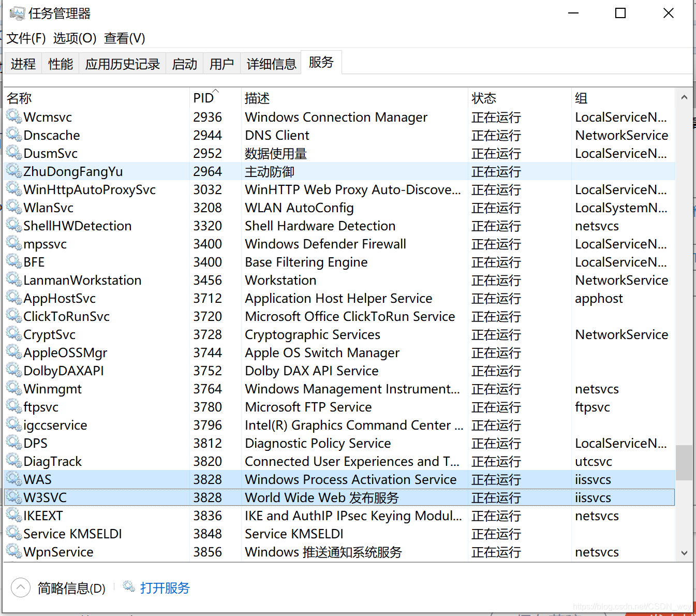The width and height of the screenshot is (696, 616).
Task: Select the description Windows Defender Firewall
Action: tap(325, 244)
